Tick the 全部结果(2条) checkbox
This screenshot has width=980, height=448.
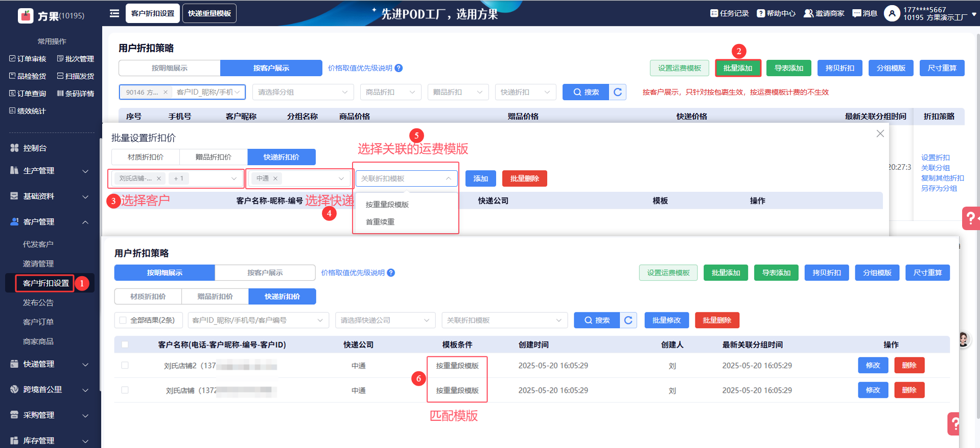point(123,320)
